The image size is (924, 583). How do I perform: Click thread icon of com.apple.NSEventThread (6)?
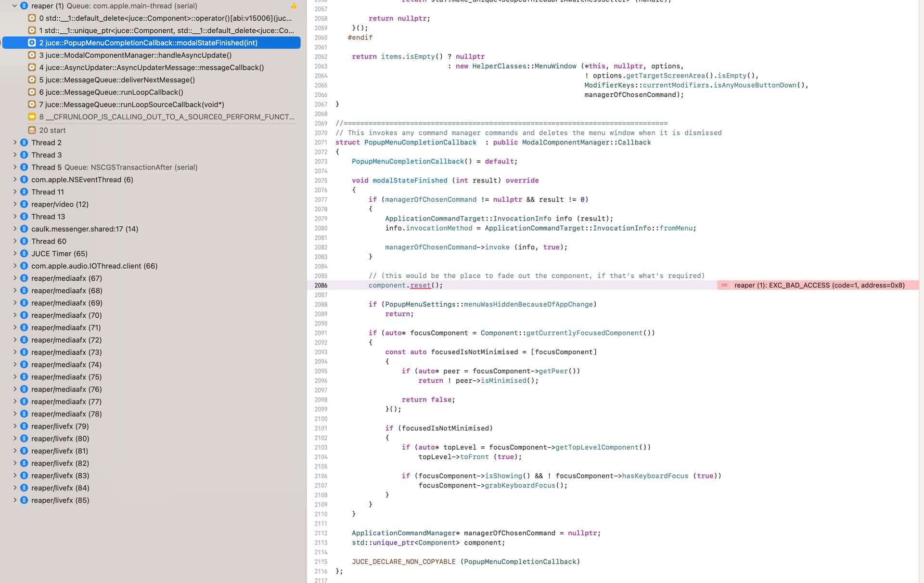click(24, 180)
